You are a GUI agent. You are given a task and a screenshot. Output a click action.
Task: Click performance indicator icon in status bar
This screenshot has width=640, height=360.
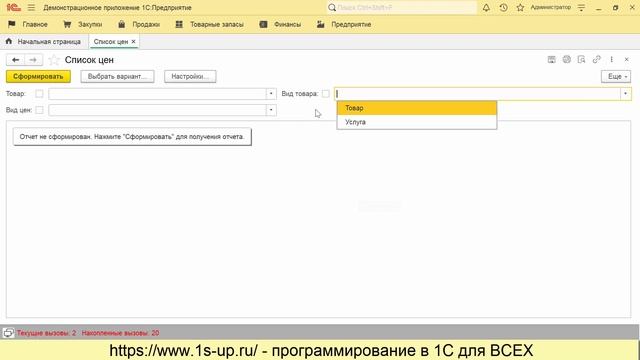point(9,333)
